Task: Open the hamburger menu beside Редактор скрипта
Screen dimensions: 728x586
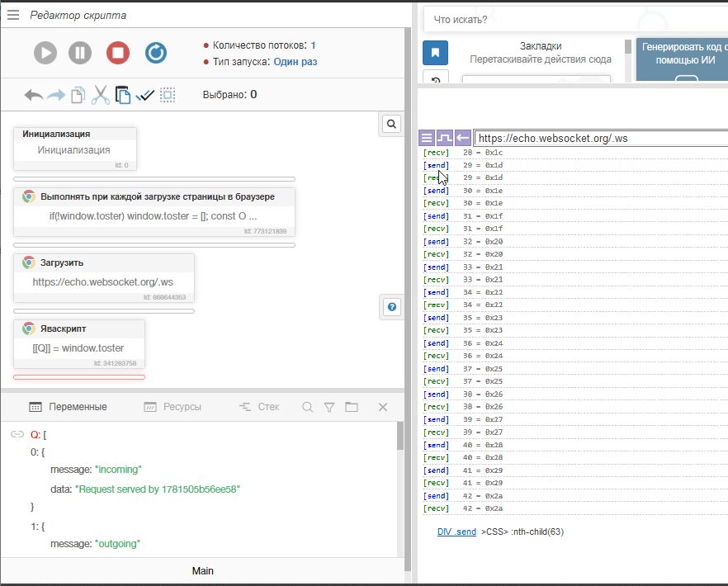Action: (x=13, y=15)
